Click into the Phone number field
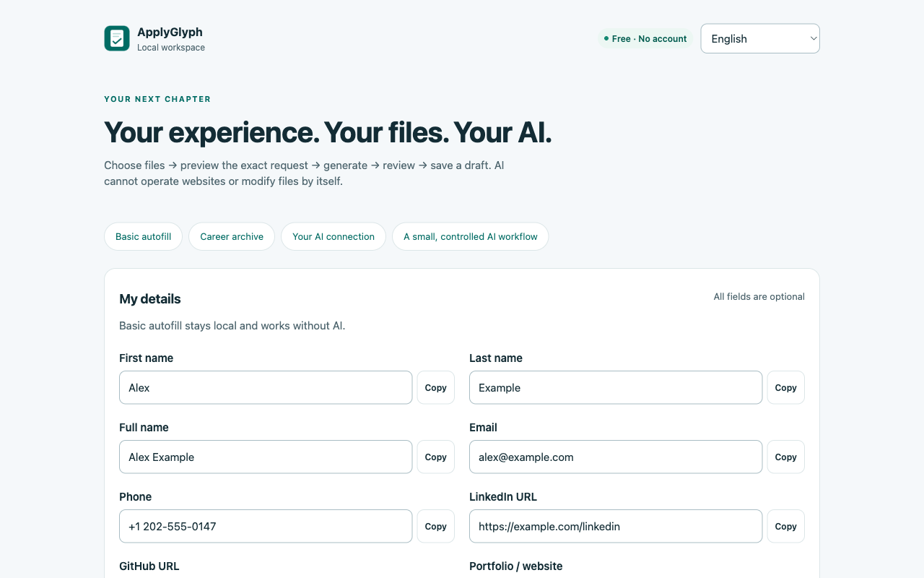This screenshot has width=924, height=578. [x=266, y=527]
